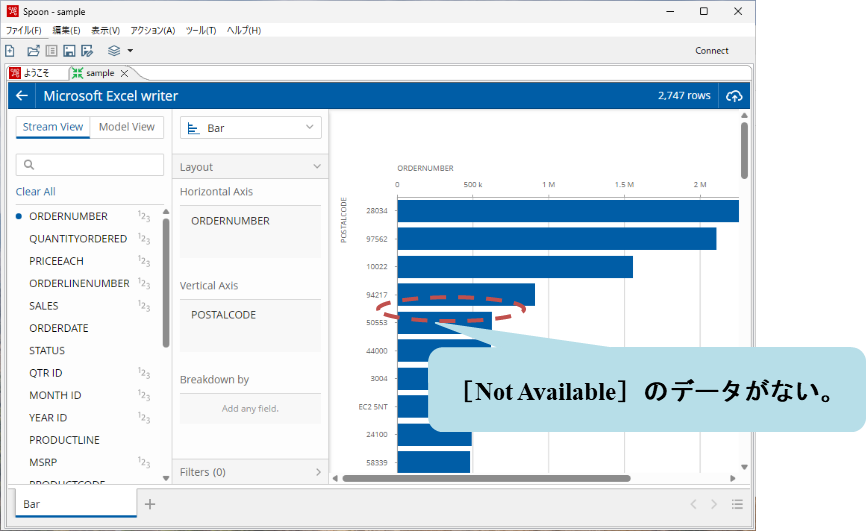This screenshot has width=866, height=531.
Task: Click the next tab chevron icon
Action: 714,504
